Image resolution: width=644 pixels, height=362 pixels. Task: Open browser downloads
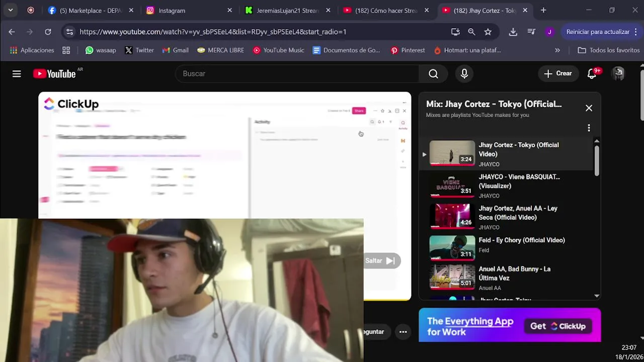click(513, 32)
